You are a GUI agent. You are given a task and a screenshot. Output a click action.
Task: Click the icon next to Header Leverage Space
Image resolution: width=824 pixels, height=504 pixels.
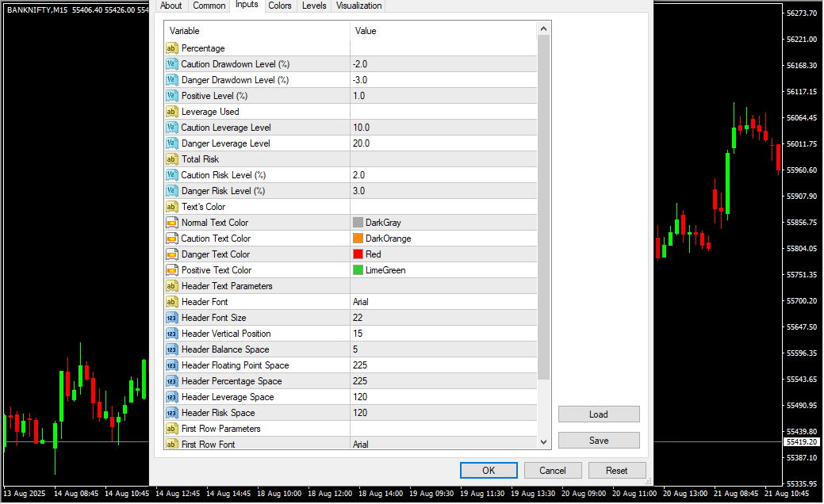(171, 397)
